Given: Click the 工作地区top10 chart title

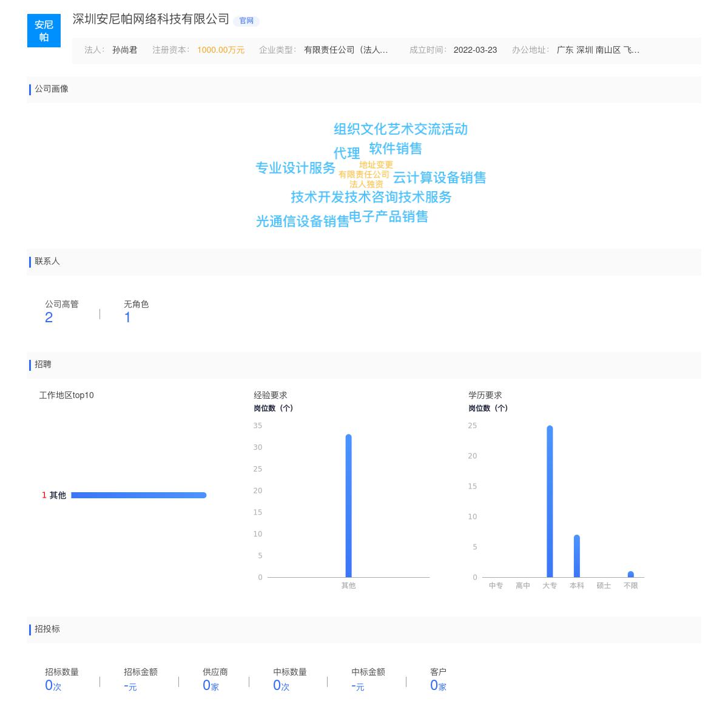Looking at the screenshot, I should (x=67, y=395).
